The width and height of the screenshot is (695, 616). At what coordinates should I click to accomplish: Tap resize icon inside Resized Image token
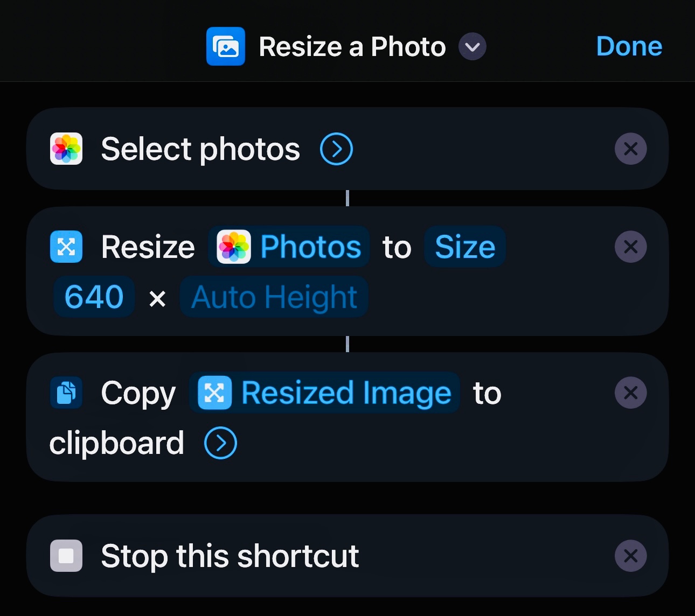[x=214, y=393]
